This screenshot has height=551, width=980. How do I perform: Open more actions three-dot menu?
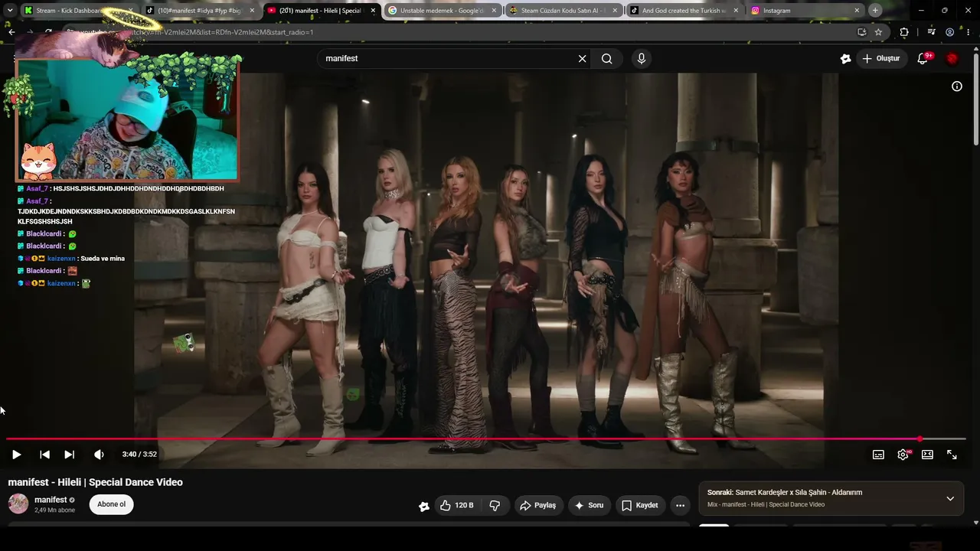click(x=680, y=505)
